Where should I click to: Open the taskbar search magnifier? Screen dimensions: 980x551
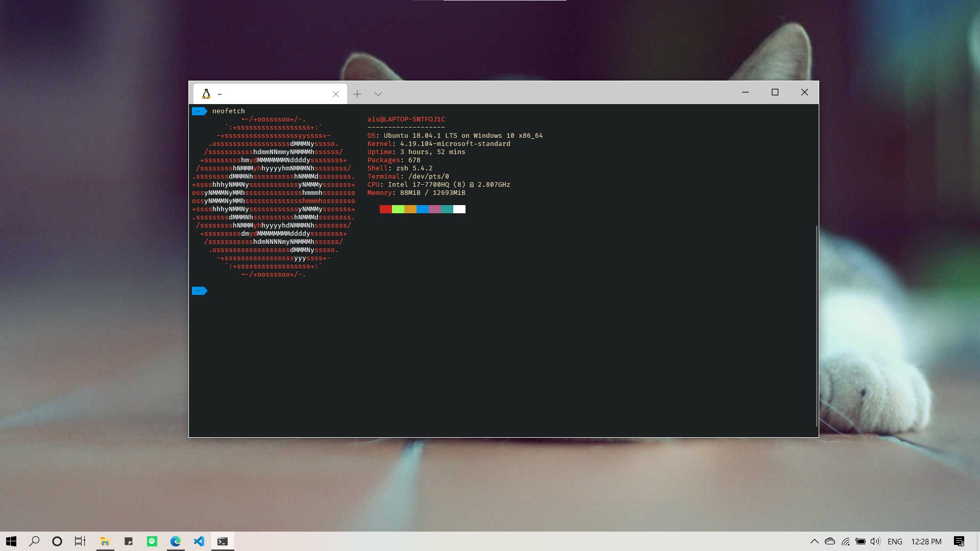[34, 541]
